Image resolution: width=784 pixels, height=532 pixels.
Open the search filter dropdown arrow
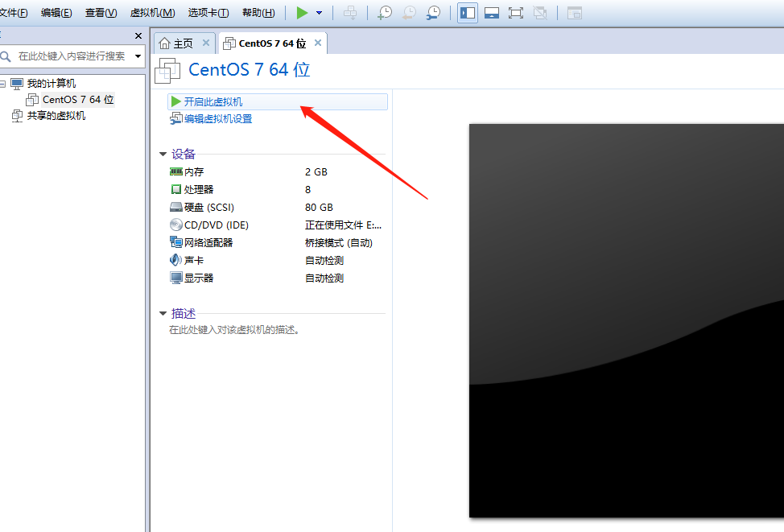click(138, 56)
